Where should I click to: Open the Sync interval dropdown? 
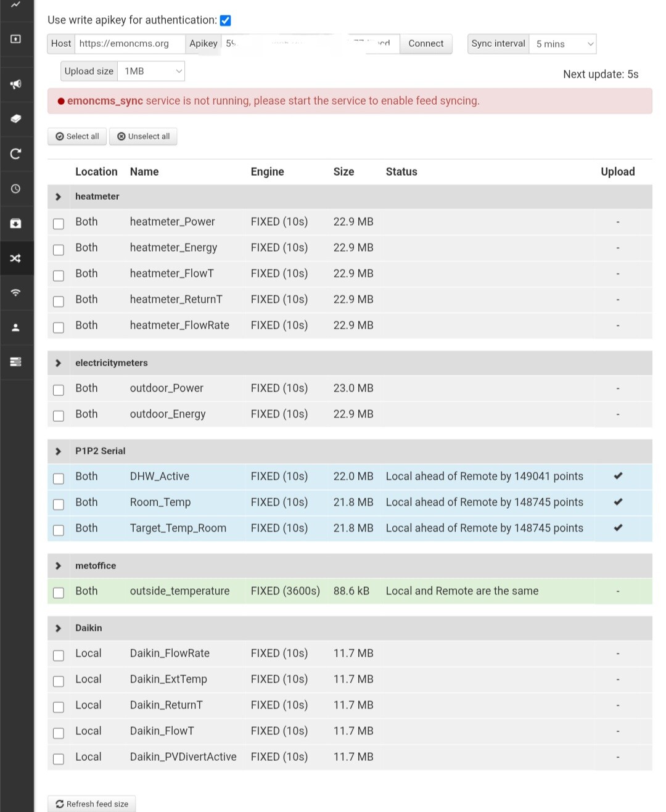click(562, 44)
